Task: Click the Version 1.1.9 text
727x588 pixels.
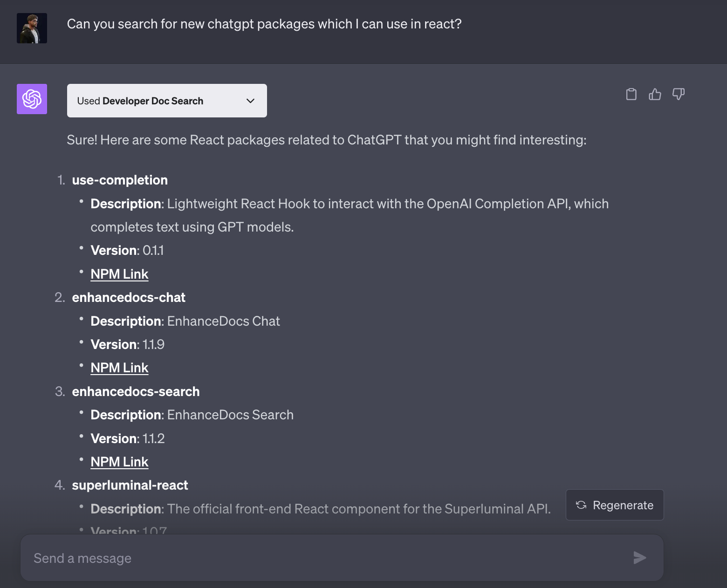Action: click(x=128, y=344)
